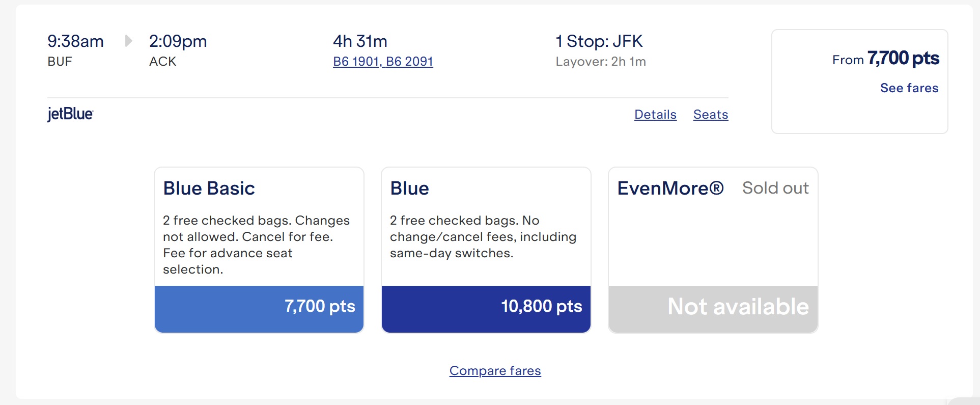Click the Blue fare card title

pos(410,188)
